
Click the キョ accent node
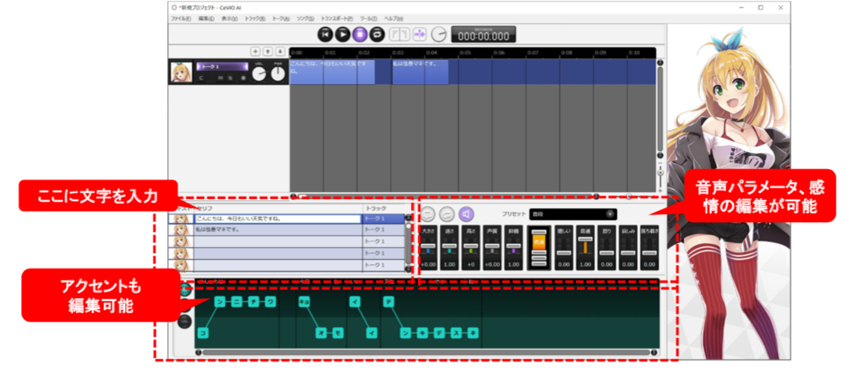pyautogui.click(x=304, y=302)
